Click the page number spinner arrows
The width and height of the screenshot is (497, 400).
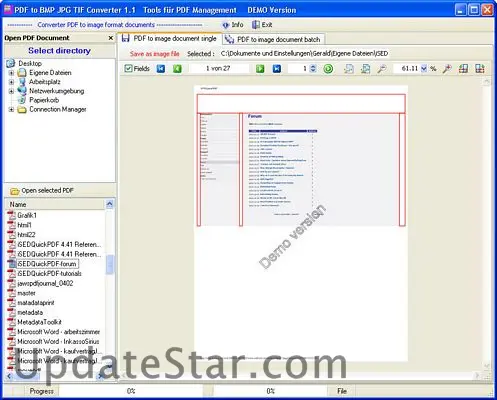point(313,69)
